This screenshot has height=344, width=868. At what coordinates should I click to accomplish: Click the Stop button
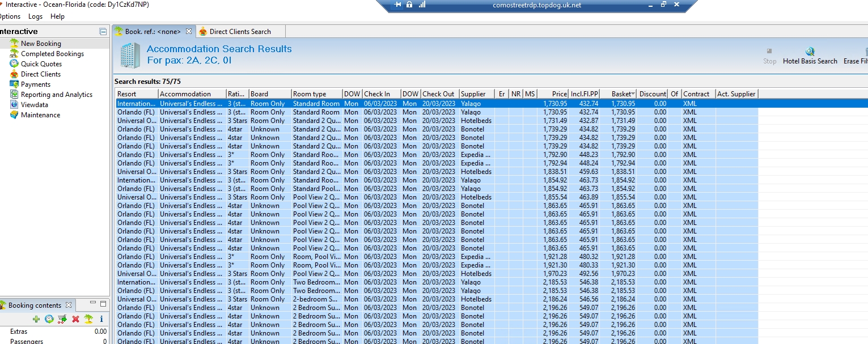pyautogui.click(x=769, y=56)
